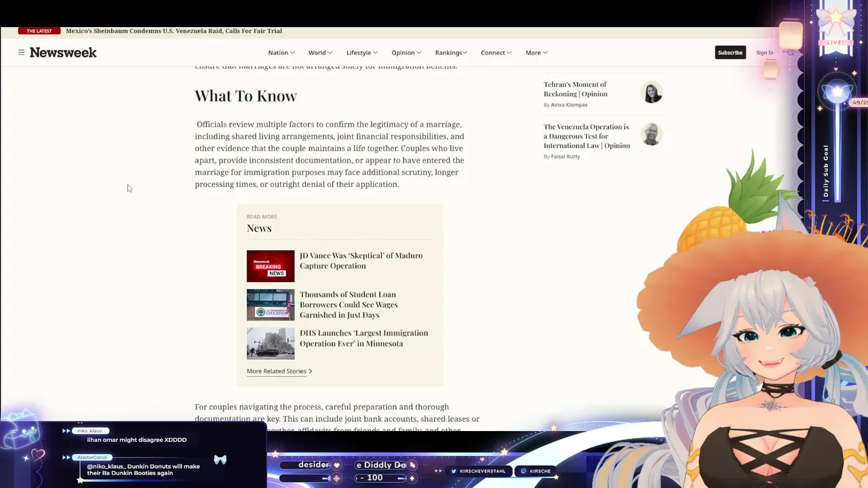Image resolution: width=868 pixels, height=488 pixels.
Task: Click the 'What To Know' heading
Action: [x=245, y=96]
